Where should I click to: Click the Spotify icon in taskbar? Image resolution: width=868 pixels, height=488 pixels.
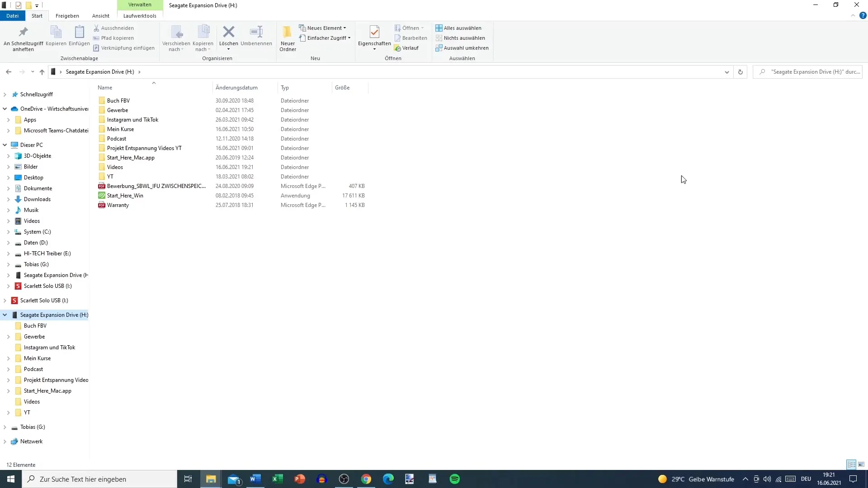[455, 479]
